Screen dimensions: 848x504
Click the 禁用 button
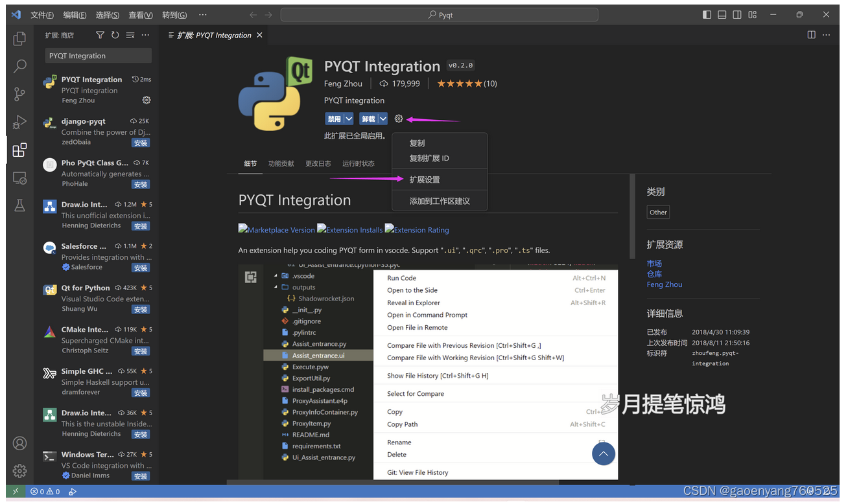point(335,119)
